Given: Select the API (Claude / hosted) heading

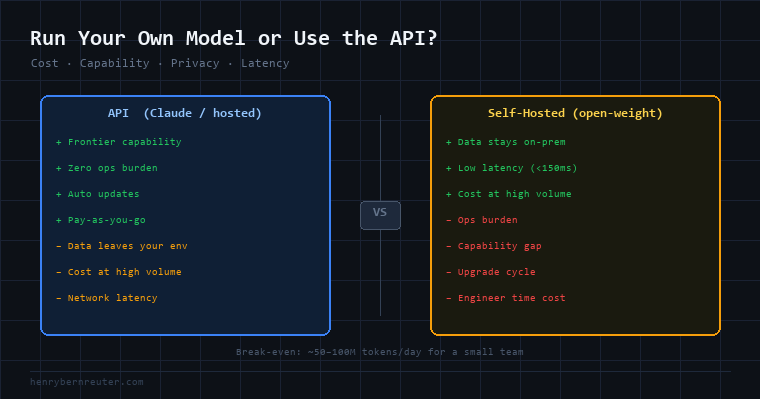Looking at the screenshot, I should pyautogui.click(x=185, y=113).
